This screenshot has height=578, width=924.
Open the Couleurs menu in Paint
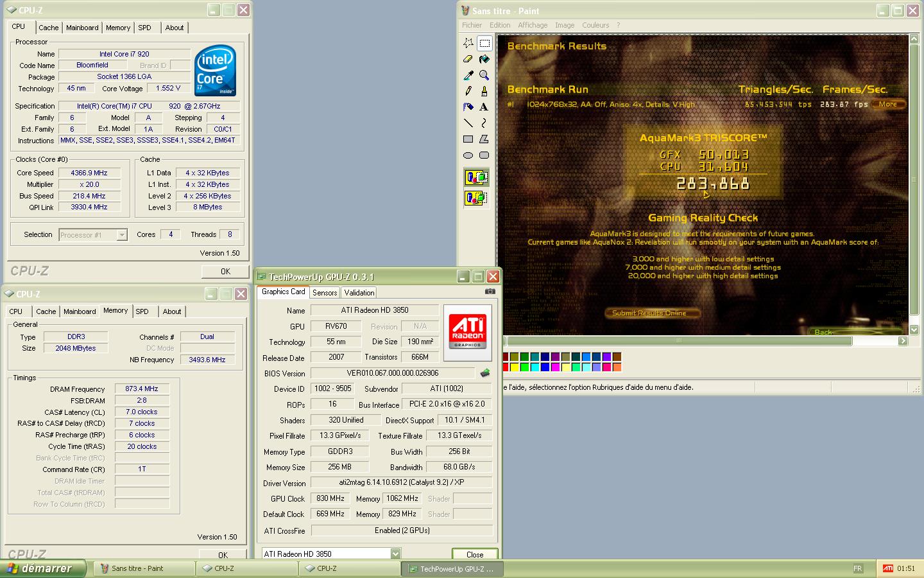click(x=595, y=25)
